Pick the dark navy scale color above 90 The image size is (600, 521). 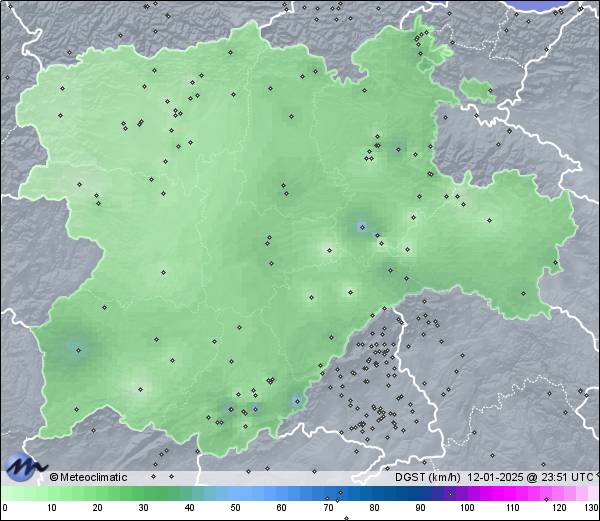click(x=420, y=493)
